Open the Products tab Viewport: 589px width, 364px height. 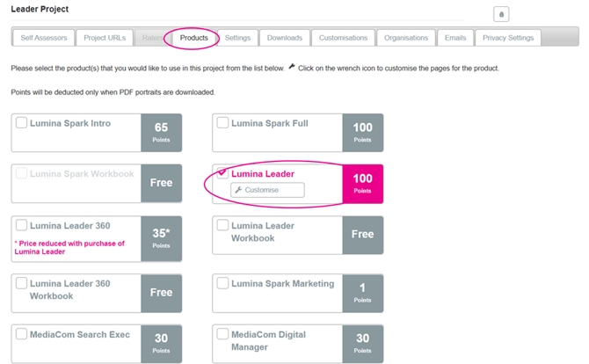tap(193, 38)
